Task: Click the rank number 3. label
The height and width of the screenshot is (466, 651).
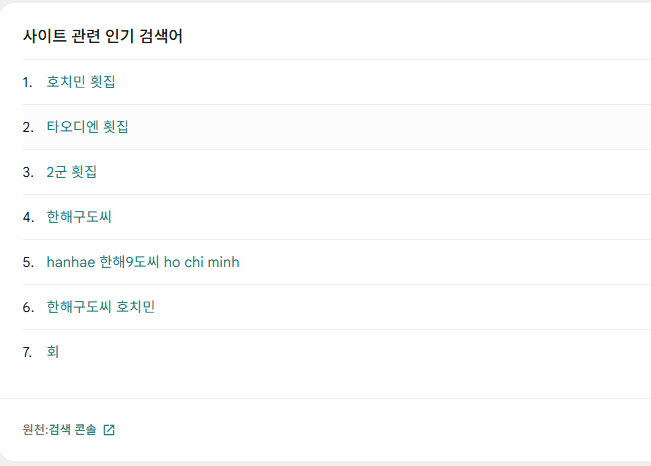Action: pyautogui.click(x=28, y=172)
